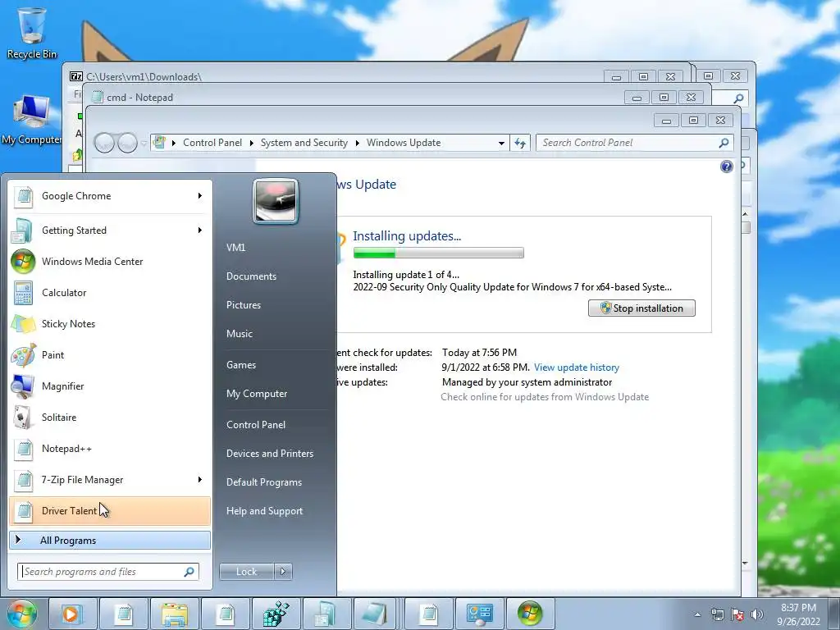Click the Start orb button
This screenshot has width=840, height=630.
pyautogui.click(x=21, y=614)
